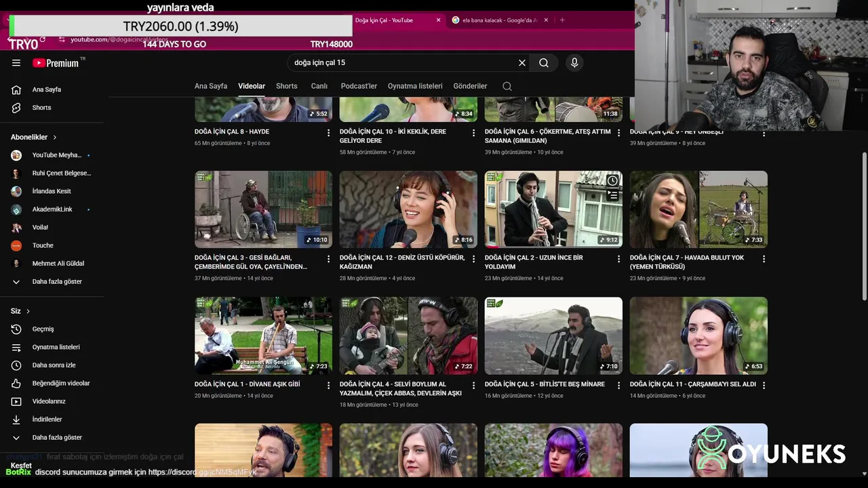The height and width of the screenshot is (488, 868).
Task: Switch to Gönderiler tab
Action: [470, 86]
